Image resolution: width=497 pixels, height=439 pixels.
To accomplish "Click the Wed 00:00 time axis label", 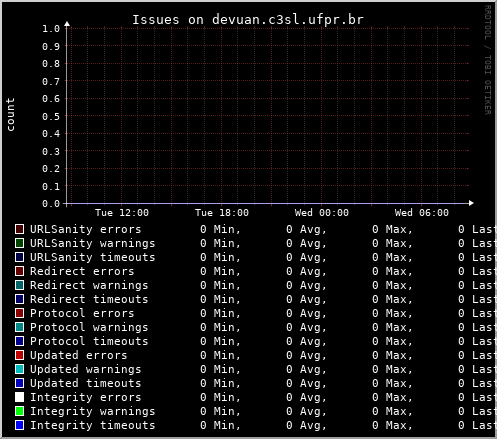I will (322, 213).
